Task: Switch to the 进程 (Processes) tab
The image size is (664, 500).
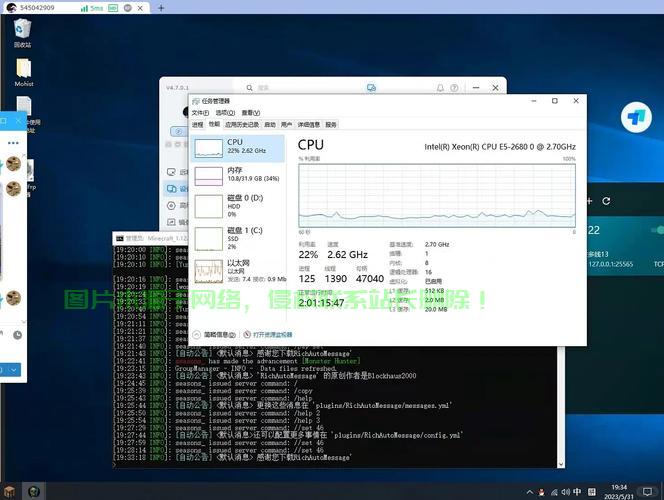Action: (x=198, y=125)
